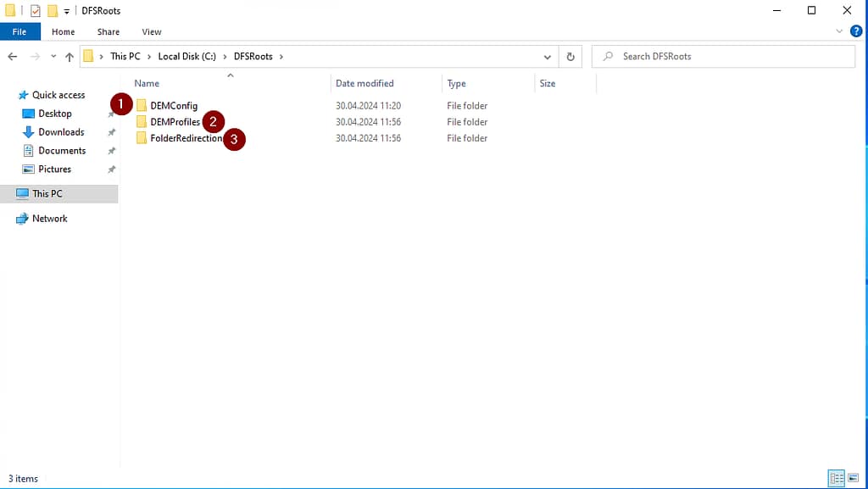The height and width of the screenshot is (489, 868).
Task: Go up one folder level arrow
Action: [x=70, y=57]
